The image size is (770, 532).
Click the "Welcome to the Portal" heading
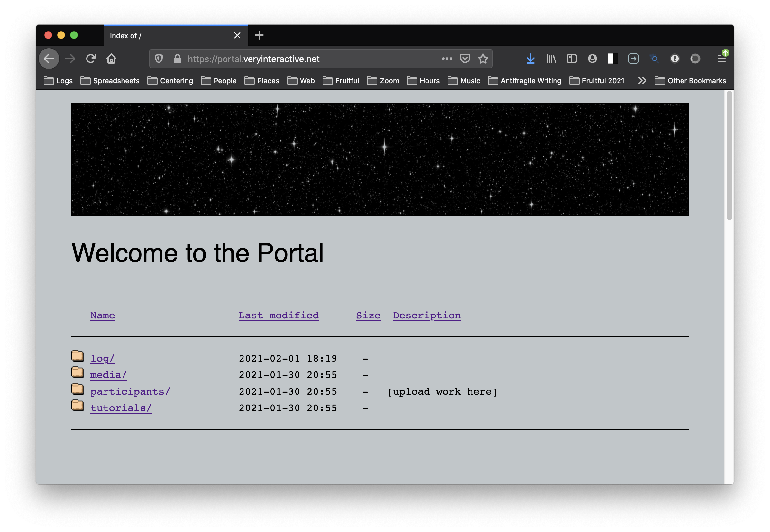(x=197, y=253)
